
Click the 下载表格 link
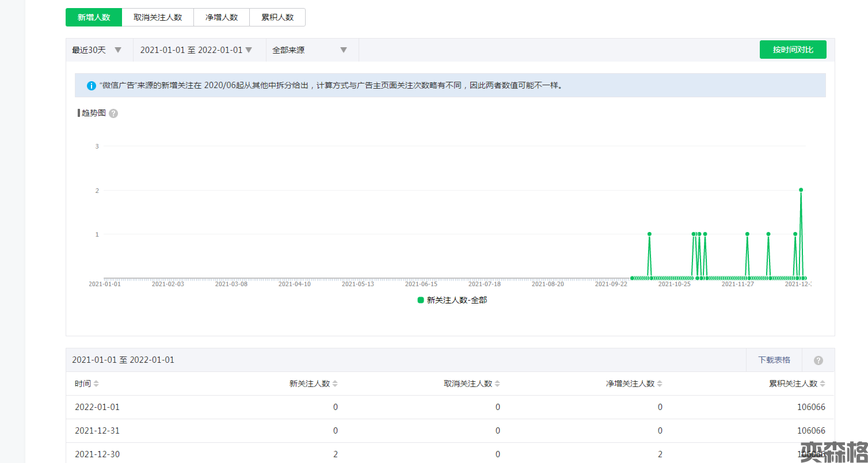pyautogui.click(x=774, y=360)
